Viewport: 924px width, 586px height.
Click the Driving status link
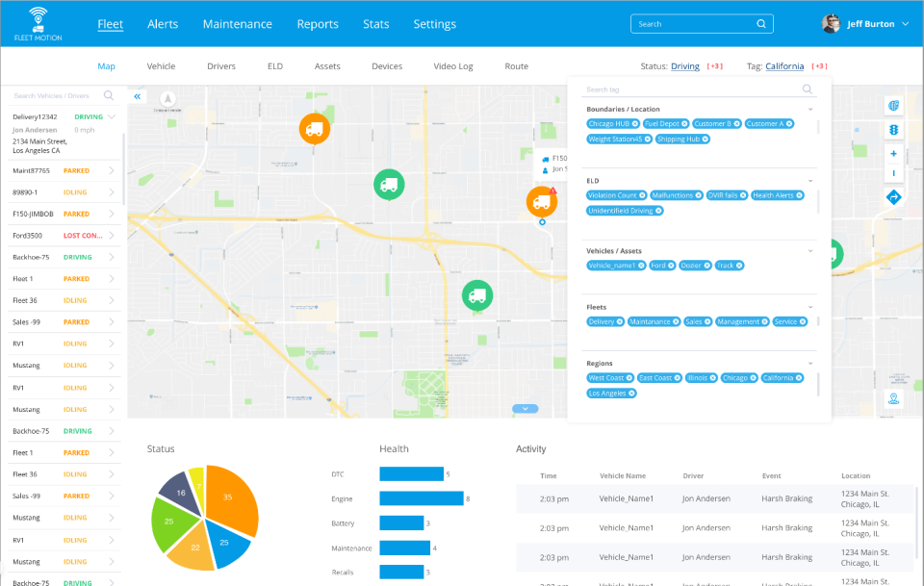click(685, 66)
